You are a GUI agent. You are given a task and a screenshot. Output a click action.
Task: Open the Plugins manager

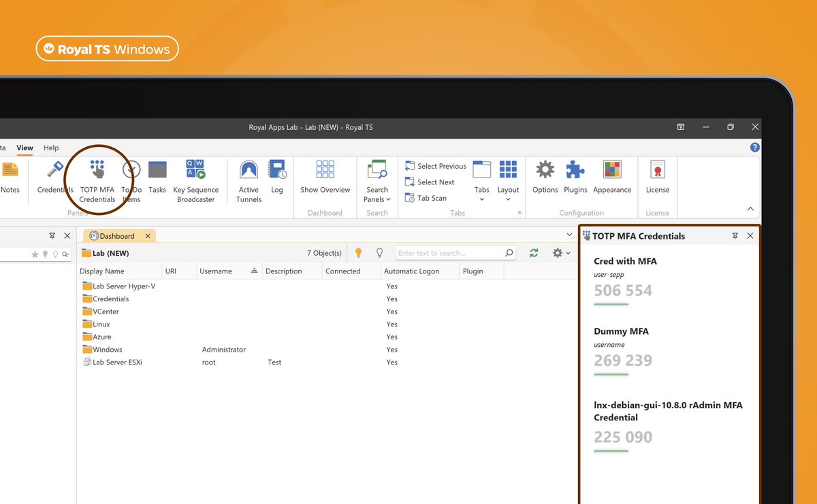coord(575,178)
